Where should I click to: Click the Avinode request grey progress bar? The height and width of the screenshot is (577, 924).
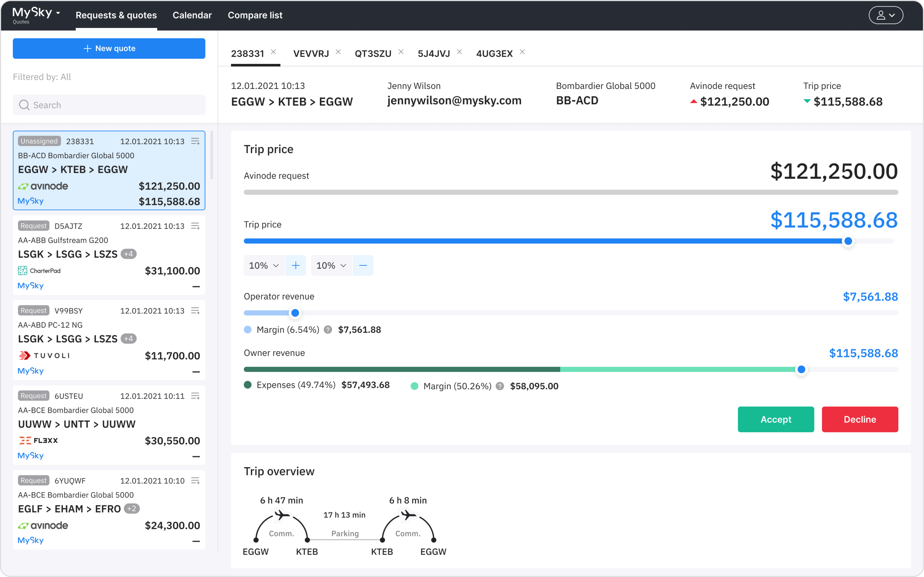coord(571,192)
